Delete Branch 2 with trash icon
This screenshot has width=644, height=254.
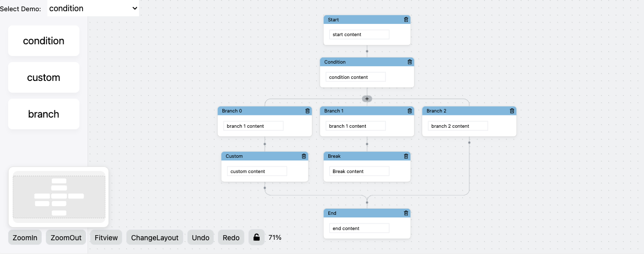(x=512, y=111)
